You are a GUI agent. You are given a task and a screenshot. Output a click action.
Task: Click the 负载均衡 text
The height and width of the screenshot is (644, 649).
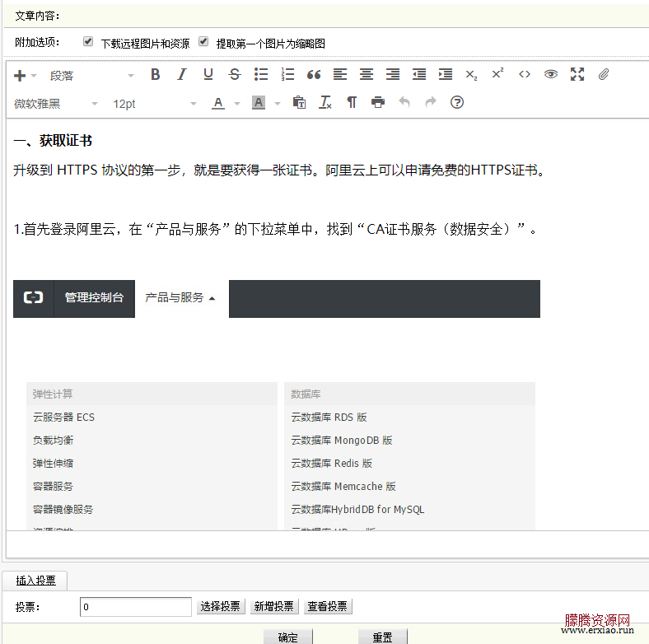(53, 441)
